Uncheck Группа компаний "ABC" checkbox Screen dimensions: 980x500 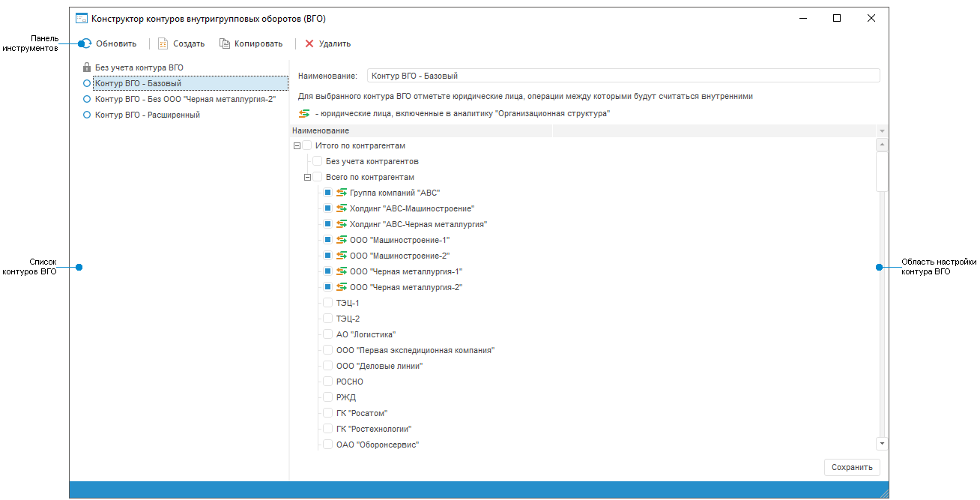pyautogui.click(x=327, y=193)
